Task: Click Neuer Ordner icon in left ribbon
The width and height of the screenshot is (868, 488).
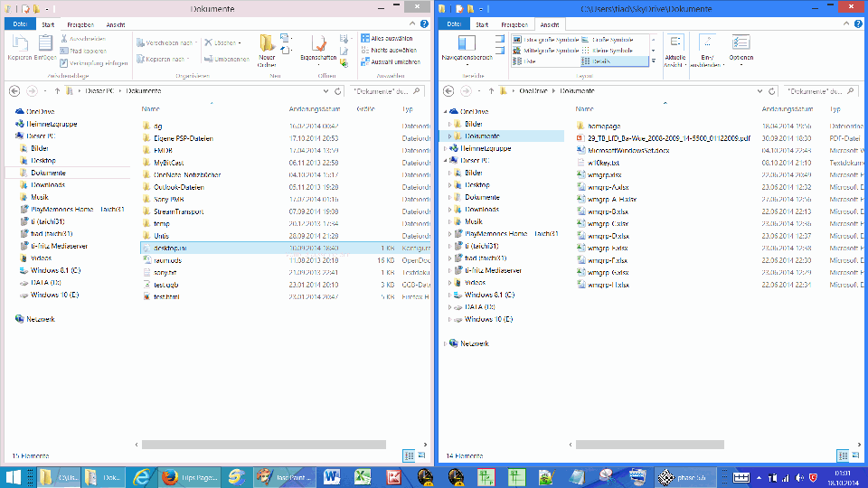Action: coord(267,48)
